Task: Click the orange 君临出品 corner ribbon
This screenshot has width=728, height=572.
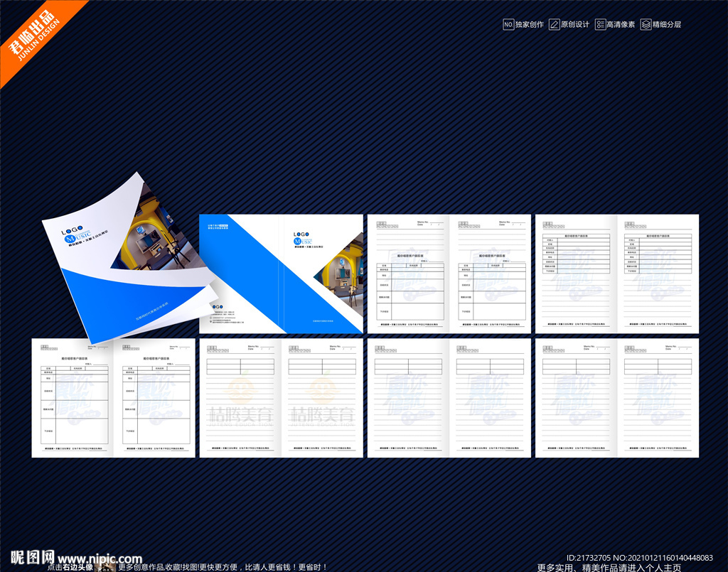Action: click(36, 36)
